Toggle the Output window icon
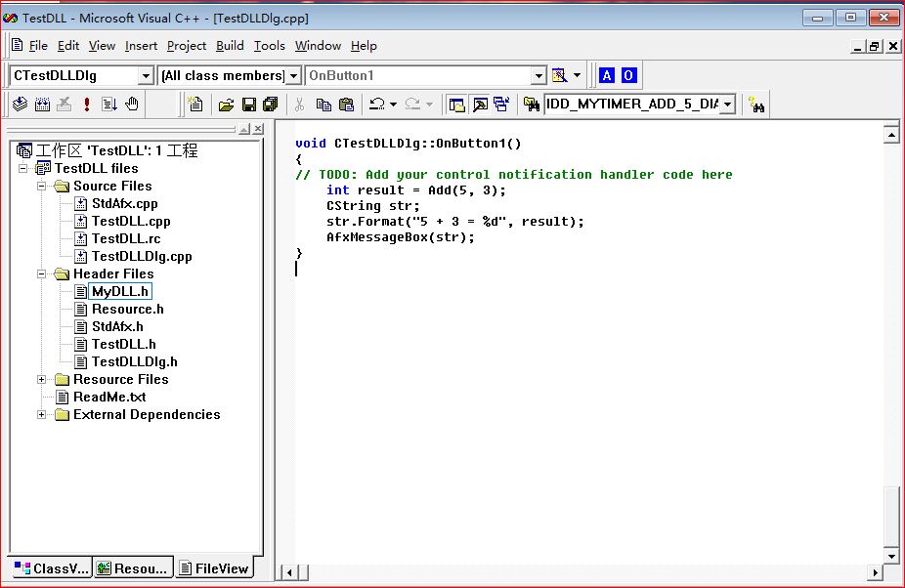905x588 pixels. pos(480,105)
